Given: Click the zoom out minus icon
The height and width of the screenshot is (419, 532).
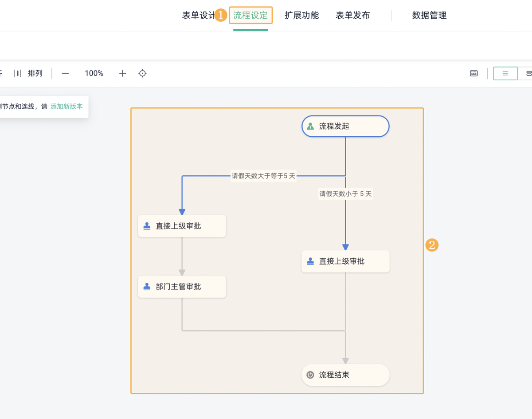Looking at the screenshot, I should [65, 73].
